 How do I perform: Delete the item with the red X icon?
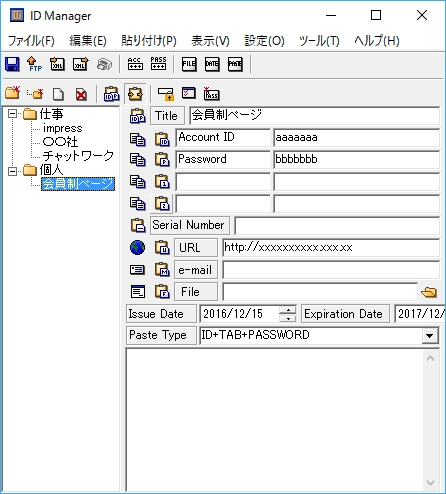(81, 95)
